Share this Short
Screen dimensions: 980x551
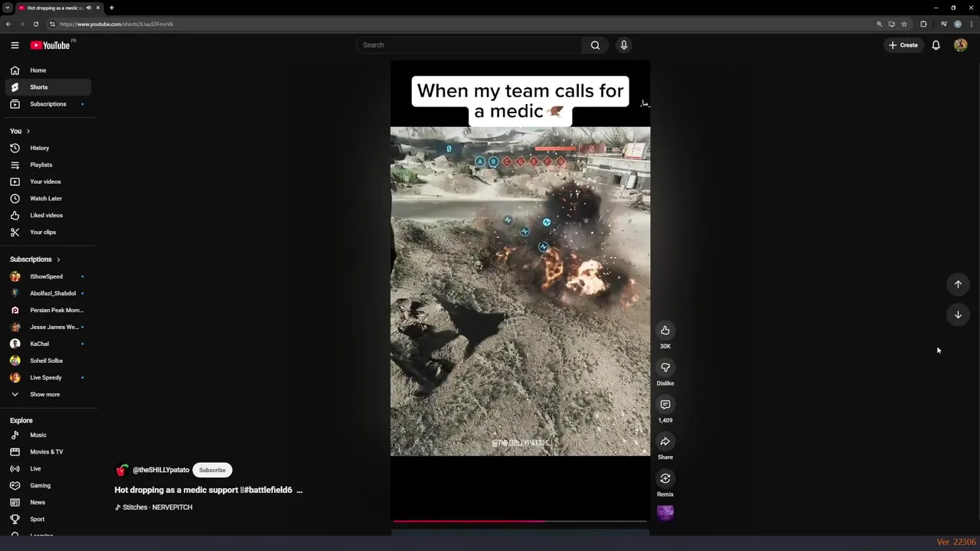point(665,442)
